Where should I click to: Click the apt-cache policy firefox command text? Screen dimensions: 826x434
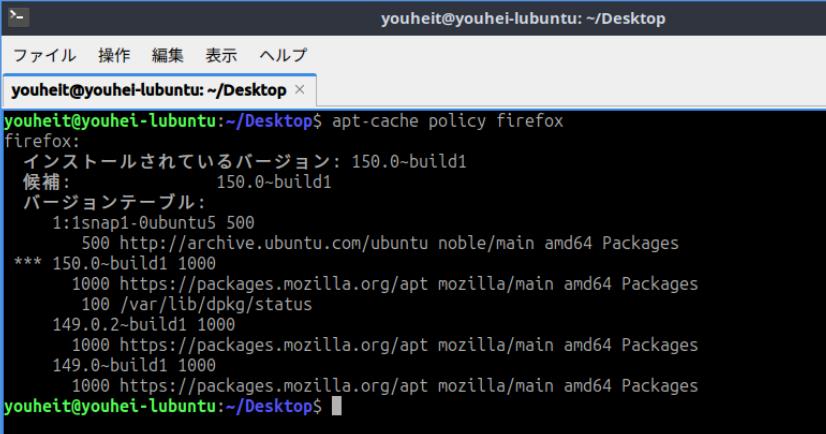[448, 121]
